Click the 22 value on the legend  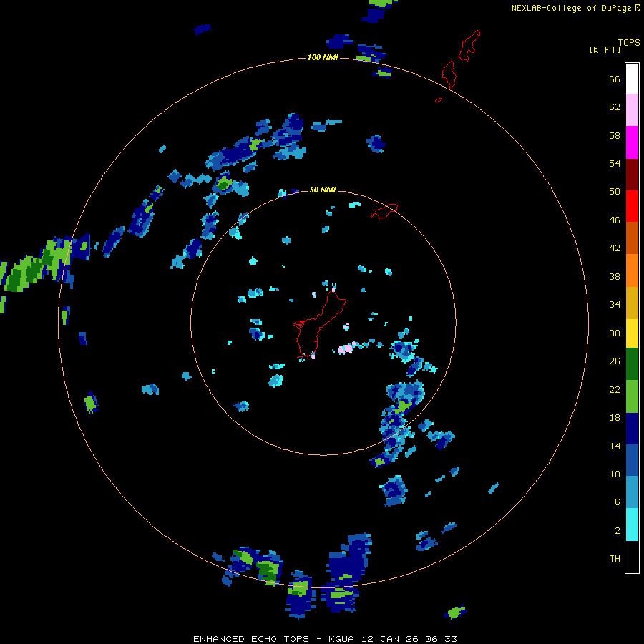coord(615,389)
